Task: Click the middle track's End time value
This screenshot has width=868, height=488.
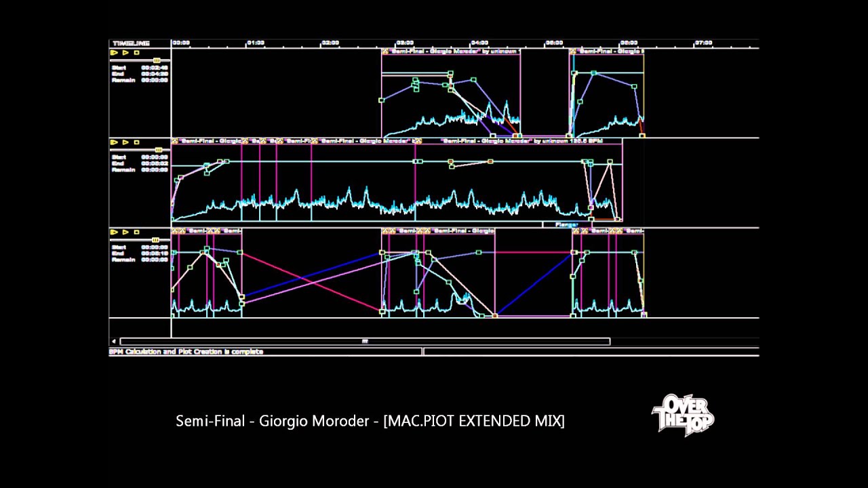Action: coord(155,163)
